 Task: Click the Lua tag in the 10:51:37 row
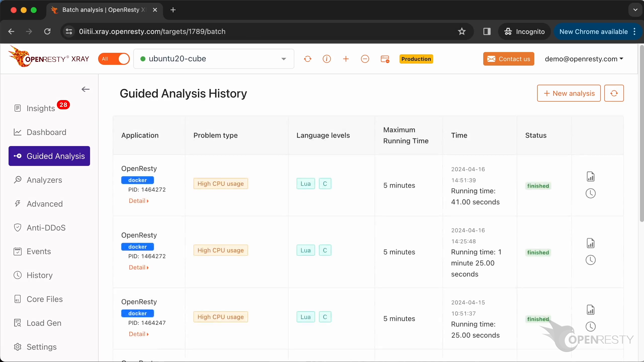[x=306, y=317]
